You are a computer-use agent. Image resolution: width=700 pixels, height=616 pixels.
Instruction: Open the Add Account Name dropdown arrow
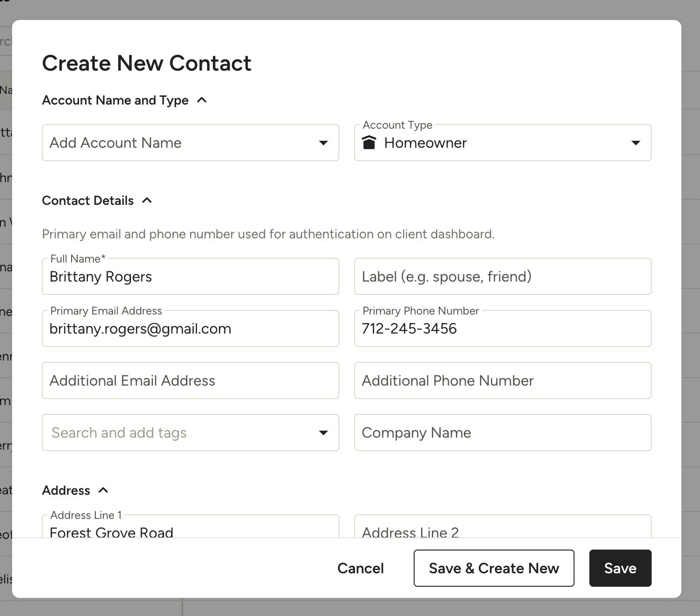click(324, 143)
